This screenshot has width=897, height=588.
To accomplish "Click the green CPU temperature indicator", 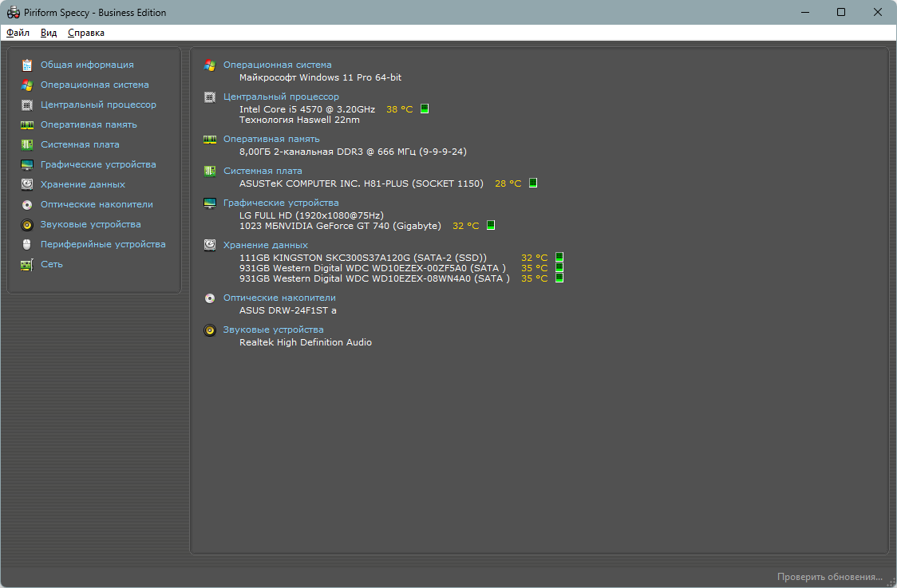I will click(x=425, y=109).
